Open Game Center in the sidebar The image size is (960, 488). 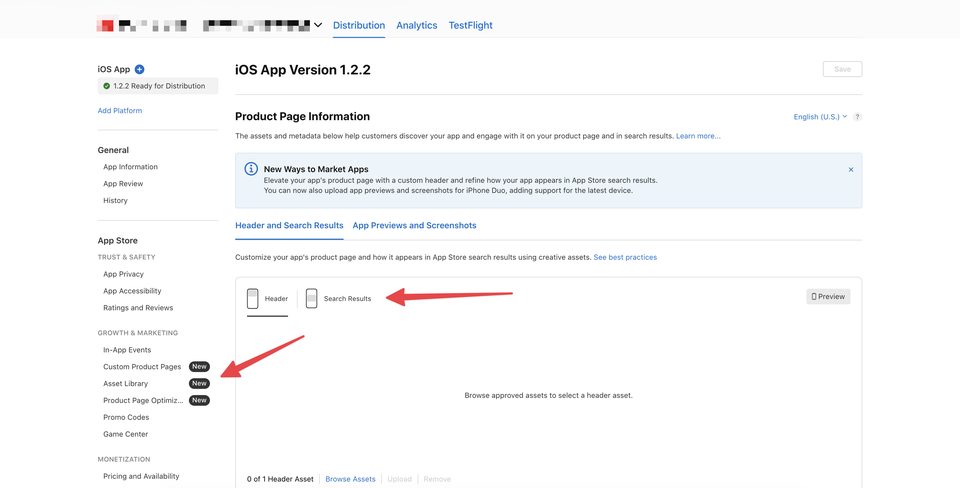[x=126, y=434]
